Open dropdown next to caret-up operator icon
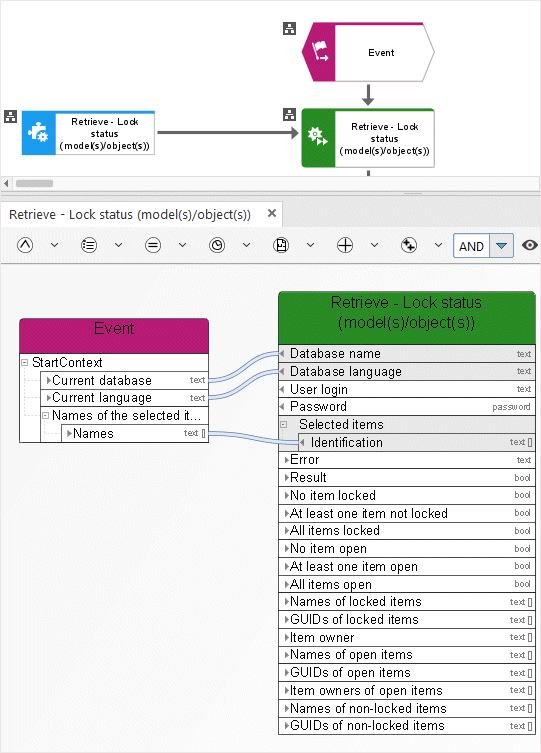 (54, 245)
